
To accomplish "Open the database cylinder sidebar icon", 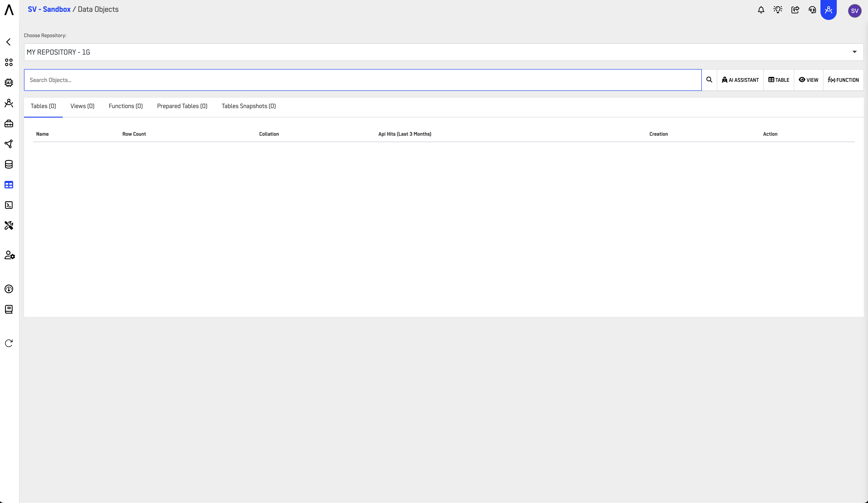I will 9,164.
